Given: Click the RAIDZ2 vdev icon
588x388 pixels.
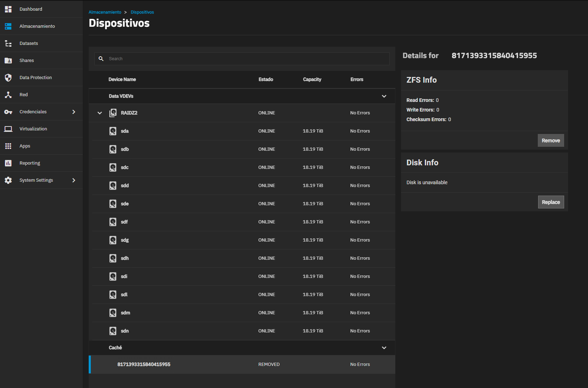Looking at the screenshot, I should pos(113,113).
